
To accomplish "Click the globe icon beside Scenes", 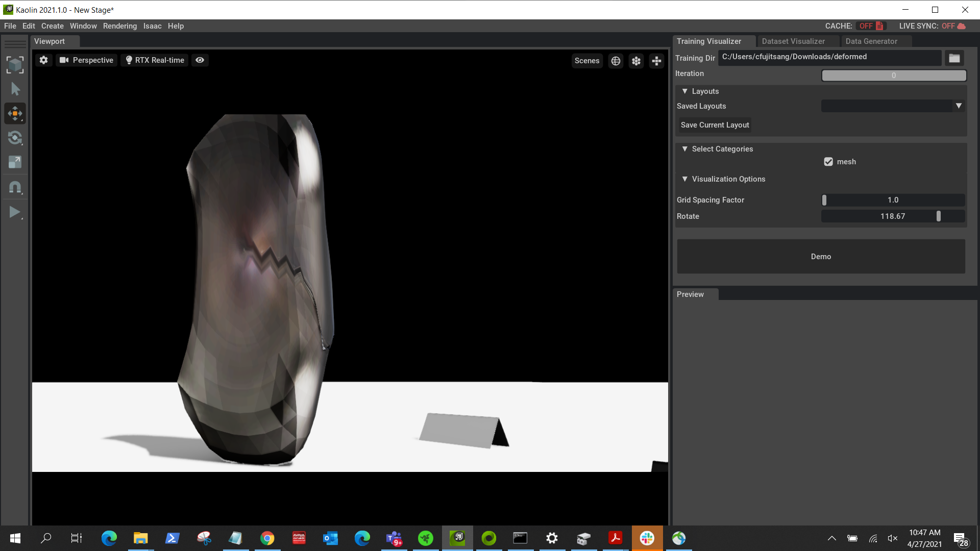I will (x=616, y=61).
